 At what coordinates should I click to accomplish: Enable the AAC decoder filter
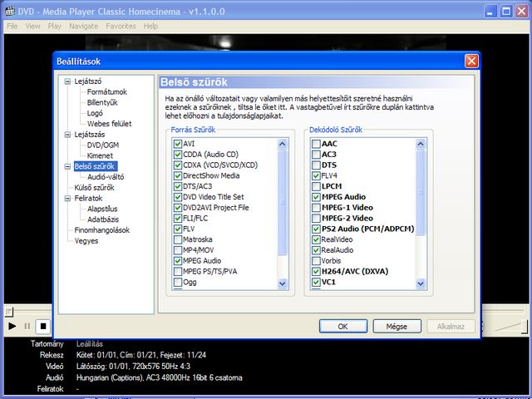(x=316, y=144)
